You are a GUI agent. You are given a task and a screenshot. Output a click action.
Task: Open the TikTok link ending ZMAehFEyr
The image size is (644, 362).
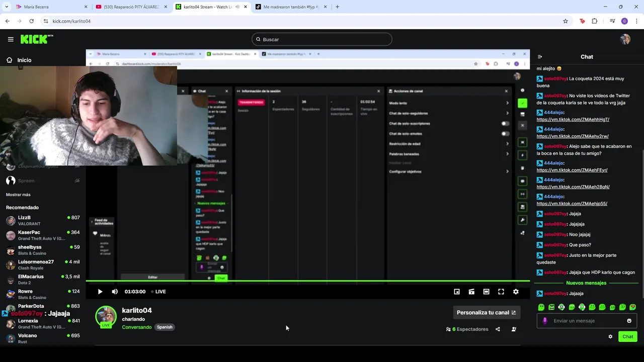point(572,170)
